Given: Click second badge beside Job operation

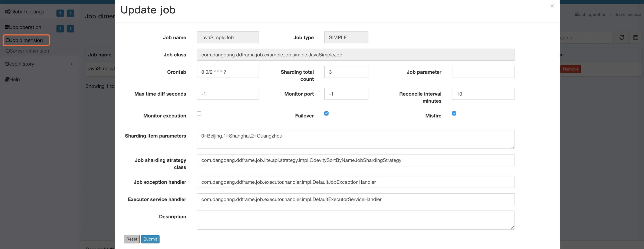Looking at the screenshot, I should (x=70, y=29).
